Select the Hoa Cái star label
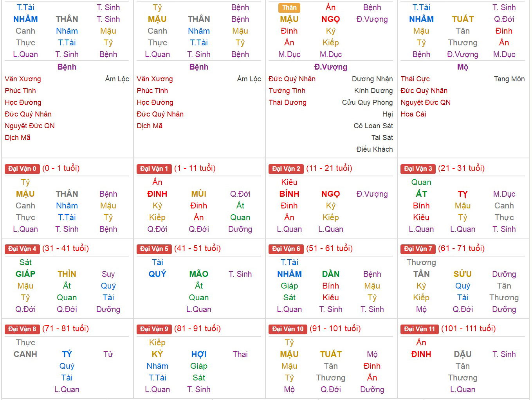 pos(413,114)
